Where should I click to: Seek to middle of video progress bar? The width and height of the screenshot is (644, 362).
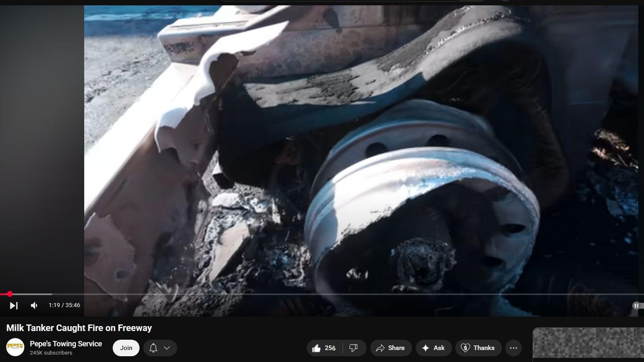click(x=322, y=294)
